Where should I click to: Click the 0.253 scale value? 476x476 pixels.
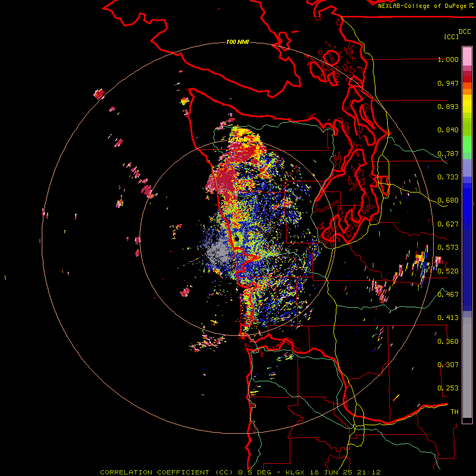coord(448,388)
